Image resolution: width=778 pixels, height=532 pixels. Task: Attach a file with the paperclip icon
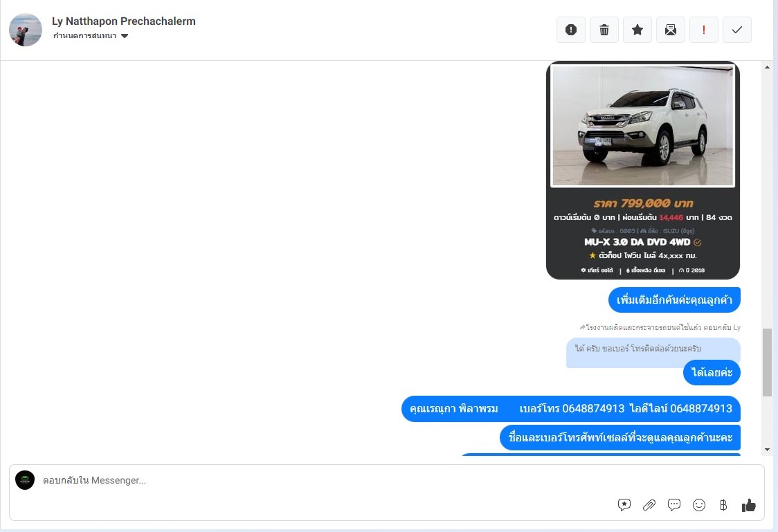pos(649,505)
